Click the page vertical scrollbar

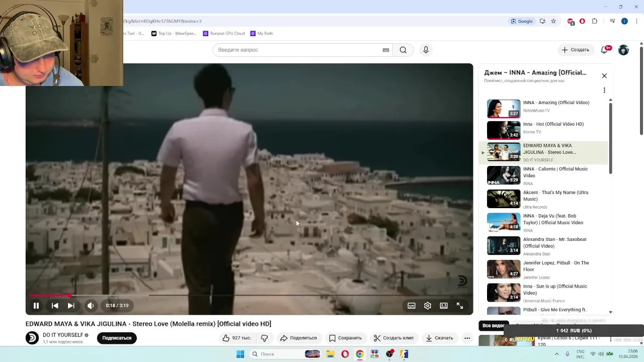641,90
